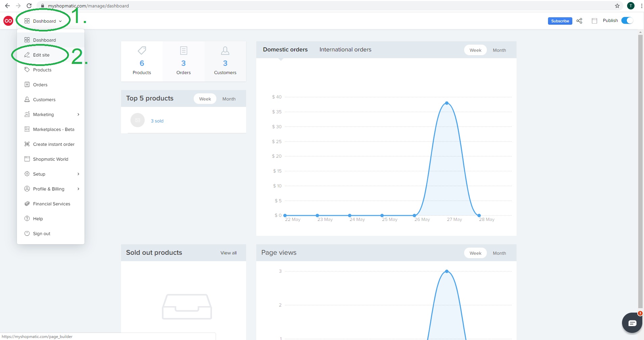Open the browser three-dot menu
Viewport: 644px width, 340px height.
coord(641,6)
